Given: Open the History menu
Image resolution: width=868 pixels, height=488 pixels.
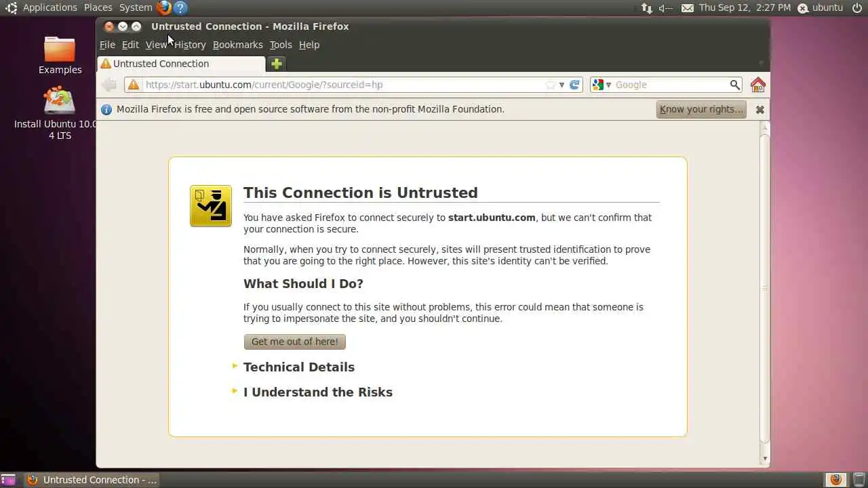Looking at the screenshot, I should click(190, 45).
